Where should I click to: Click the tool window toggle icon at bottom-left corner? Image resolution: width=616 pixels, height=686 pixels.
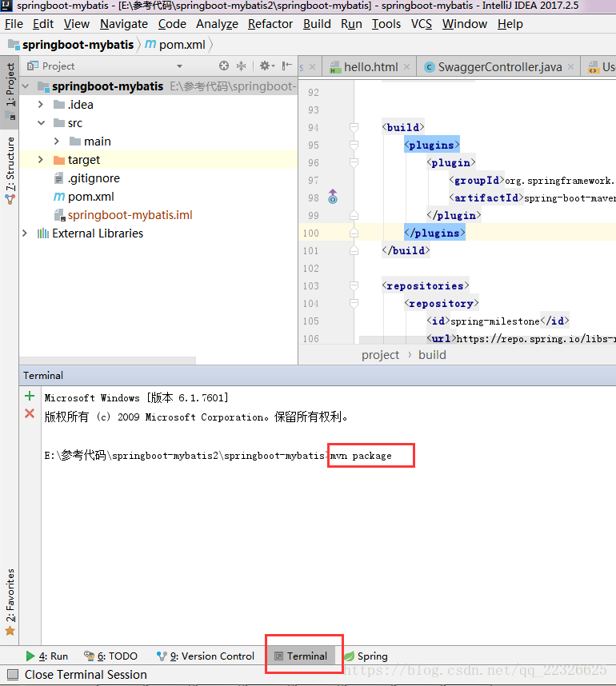pyautogui.click(x=13, y=674)
